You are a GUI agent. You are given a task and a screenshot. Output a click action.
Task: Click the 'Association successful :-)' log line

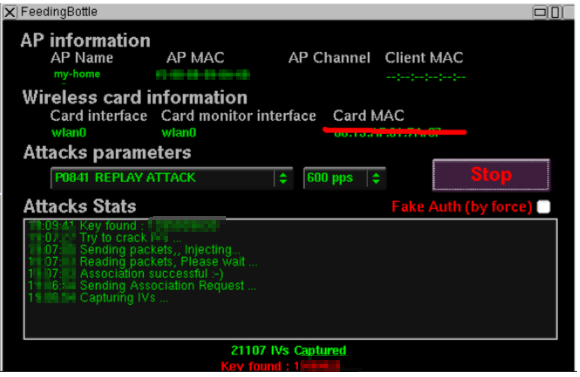126,274
